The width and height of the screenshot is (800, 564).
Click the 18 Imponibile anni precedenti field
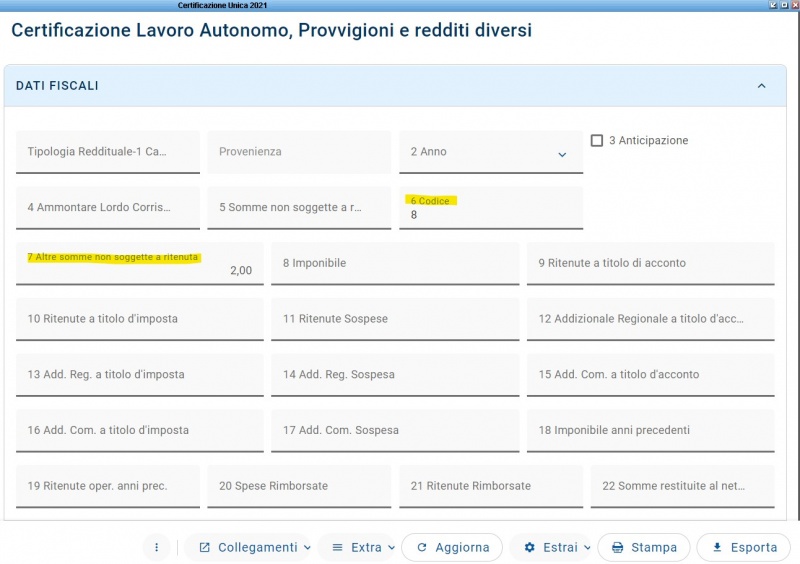651,430
